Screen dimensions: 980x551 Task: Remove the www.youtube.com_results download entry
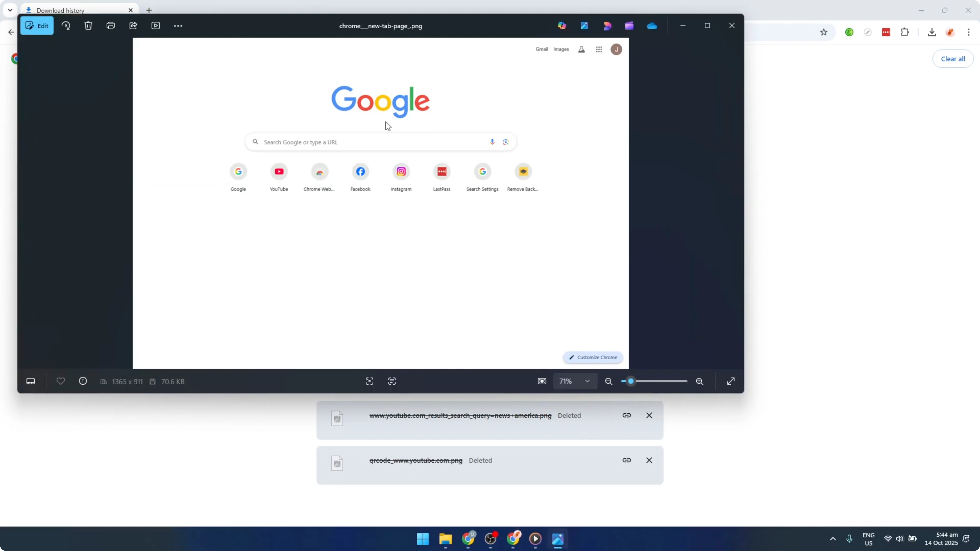[649, 415]
